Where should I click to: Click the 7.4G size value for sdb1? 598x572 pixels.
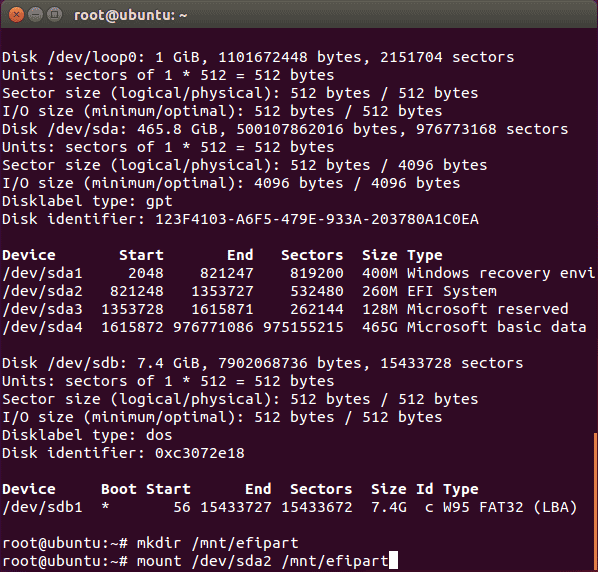point(389,508)
